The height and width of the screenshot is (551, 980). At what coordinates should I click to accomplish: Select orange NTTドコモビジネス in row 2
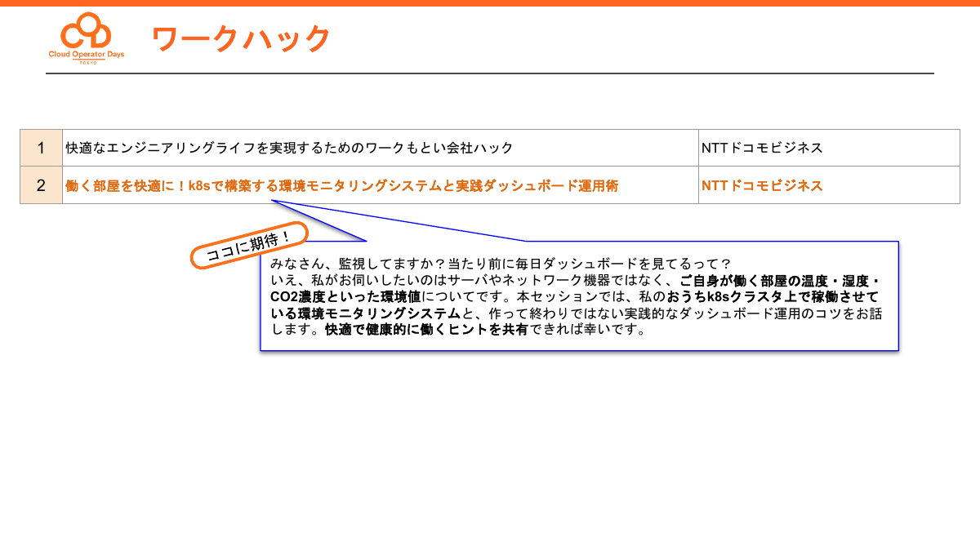pyautogui.click(x=762, y=186)
